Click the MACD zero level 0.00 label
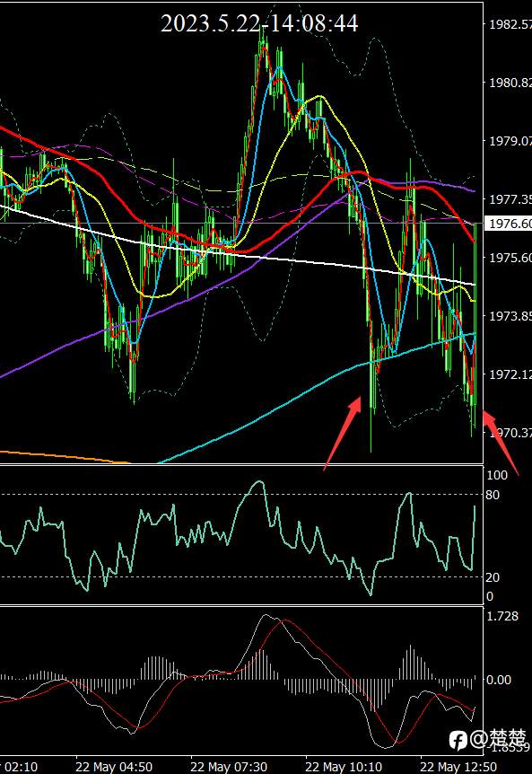532x774 pixels. (499, 681)
